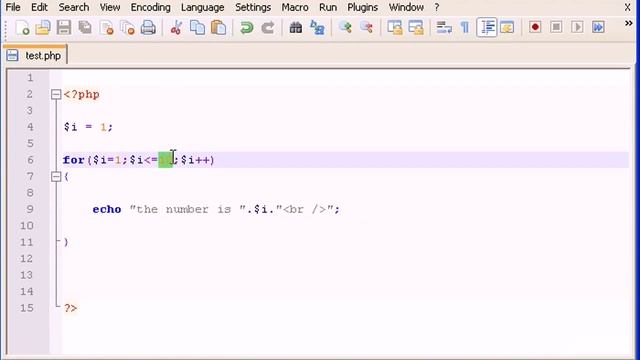Click the Close All documents icon
The width and height of the screenshot is (640, 360).
pos(127,27)
